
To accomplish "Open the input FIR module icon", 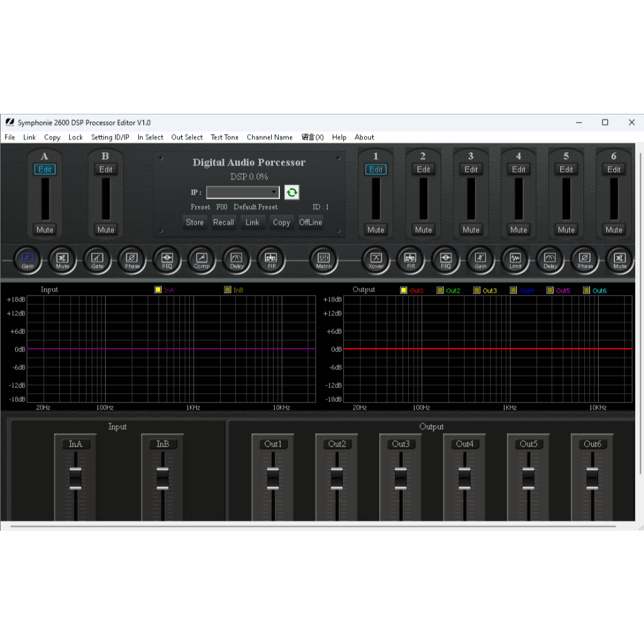I will [x=271, y=260].
